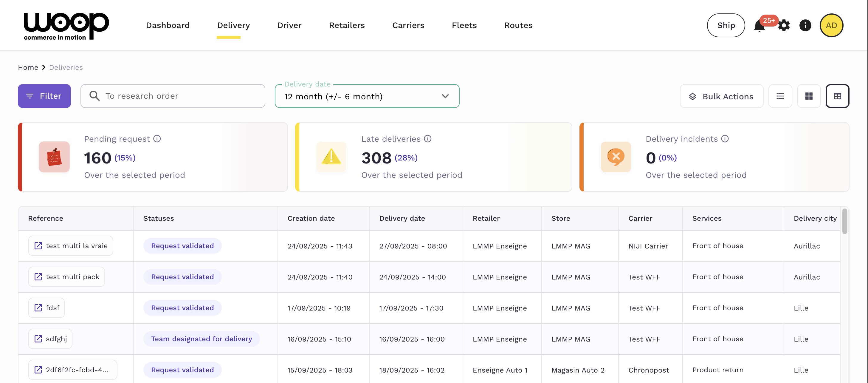Screen dimensions: 868x383
Task: Go to the Carriers tab
Action: pos(408,26)
